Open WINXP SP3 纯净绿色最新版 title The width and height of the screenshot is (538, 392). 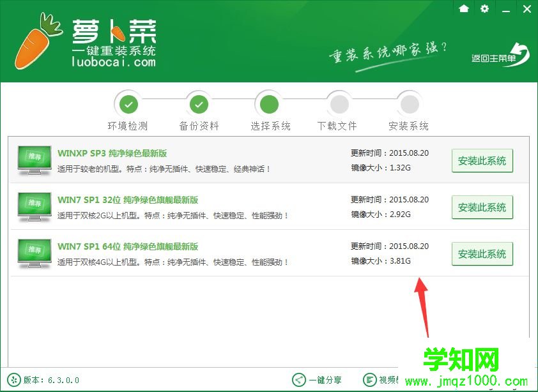(x=112, y=153)
